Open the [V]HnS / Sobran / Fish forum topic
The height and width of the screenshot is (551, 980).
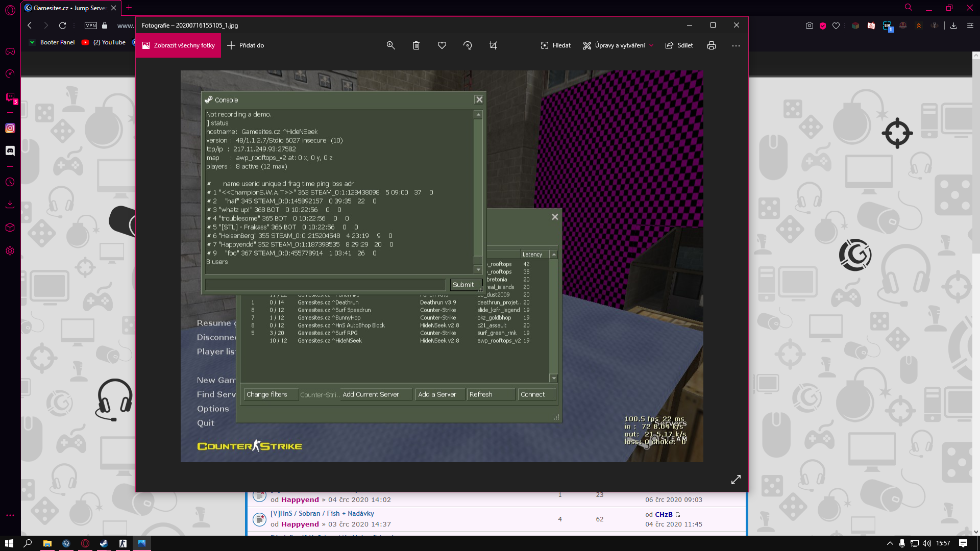322,513
